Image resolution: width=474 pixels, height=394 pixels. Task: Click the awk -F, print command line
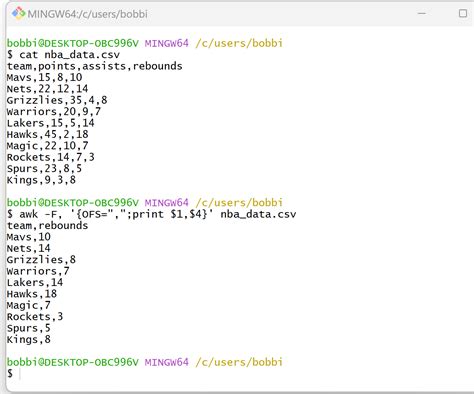152,214
